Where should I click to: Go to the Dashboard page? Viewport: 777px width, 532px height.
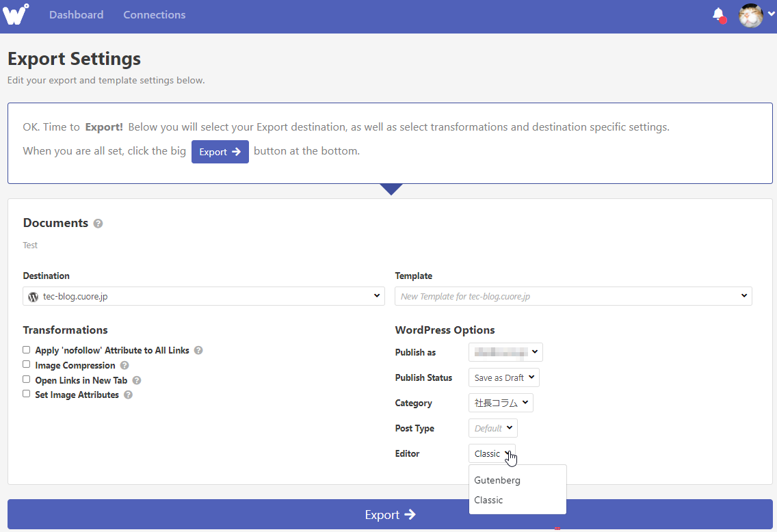point(76,14)
